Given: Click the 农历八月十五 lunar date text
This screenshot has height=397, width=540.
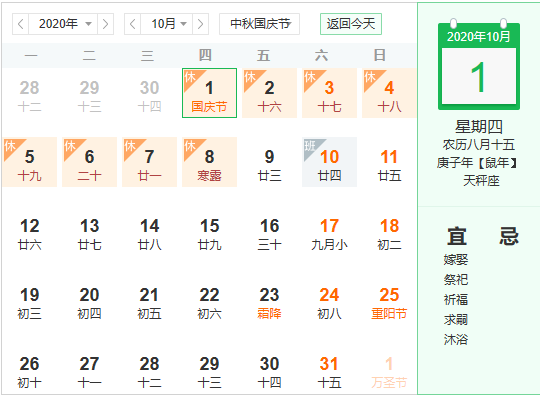Looking at the screenshot, I should pos(479,145).
